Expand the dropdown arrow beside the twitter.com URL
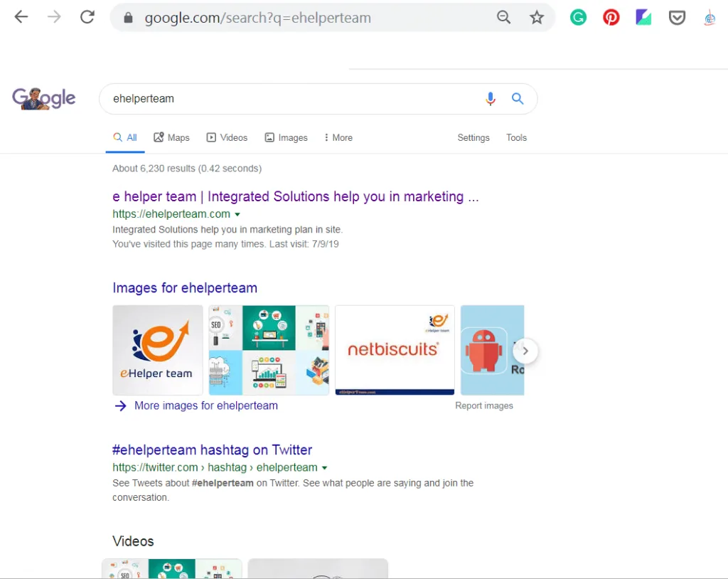This screenshot has width=728, height=579. pos(324,468)
